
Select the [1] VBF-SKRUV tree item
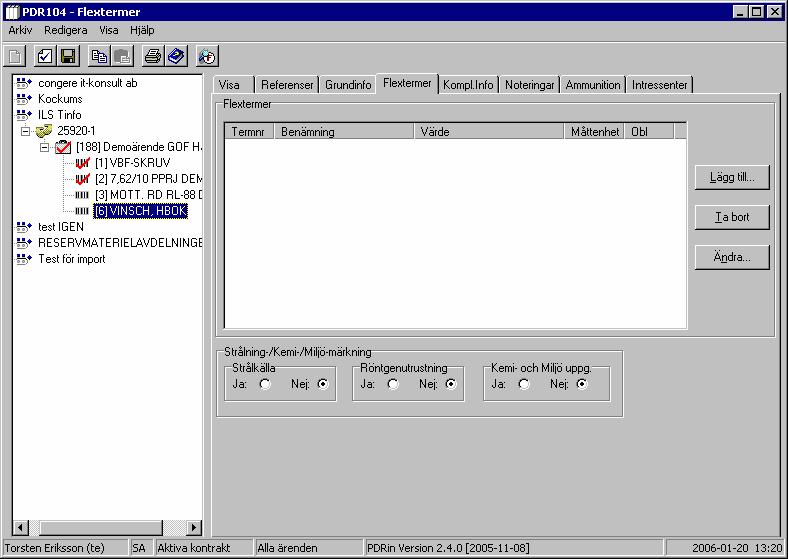[x=133, y=163]
